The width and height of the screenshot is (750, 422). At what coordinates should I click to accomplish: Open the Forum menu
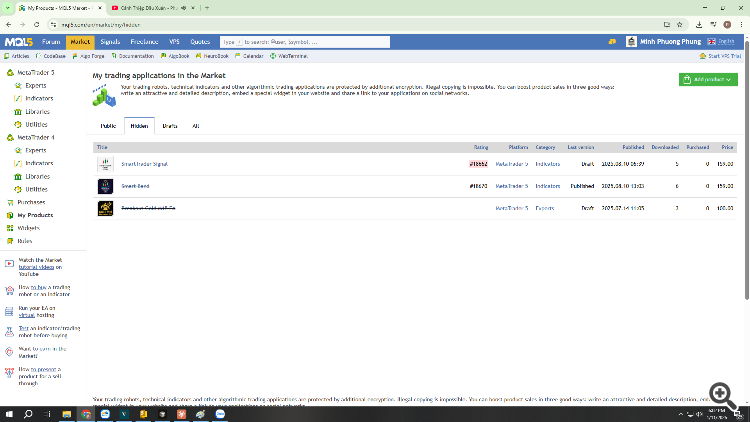point(51,42)
